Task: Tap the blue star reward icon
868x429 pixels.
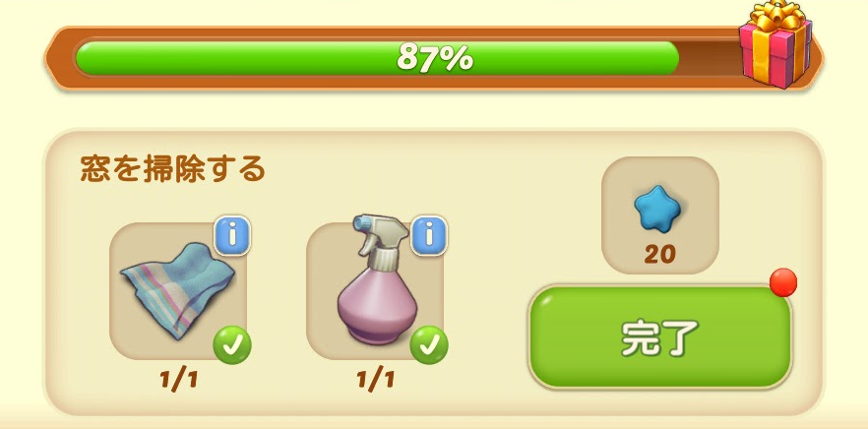Action: pyautogui.click(x=657, y=209)
